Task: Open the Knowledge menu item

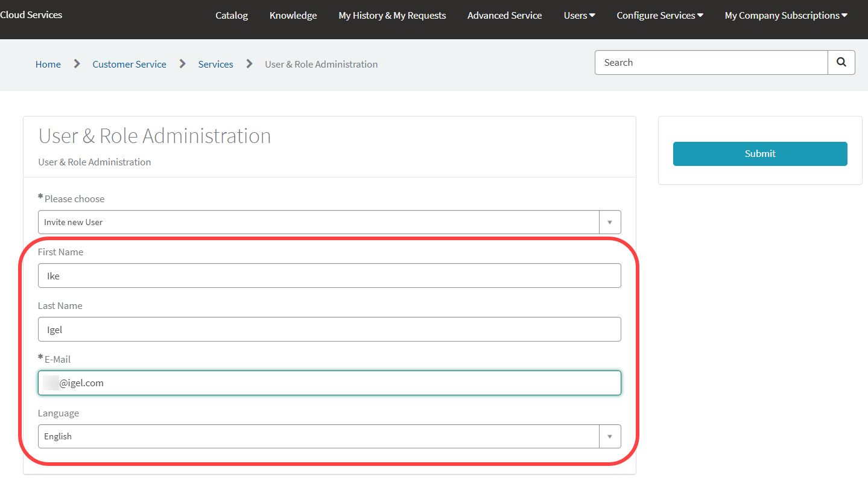Action: (x=293, y=16)
